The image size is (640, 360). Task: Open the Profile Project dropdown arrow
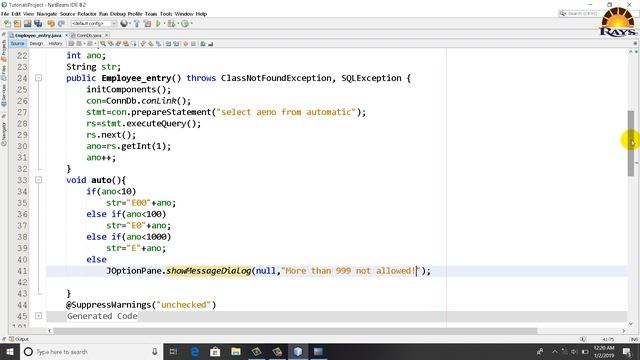point(191,24)
